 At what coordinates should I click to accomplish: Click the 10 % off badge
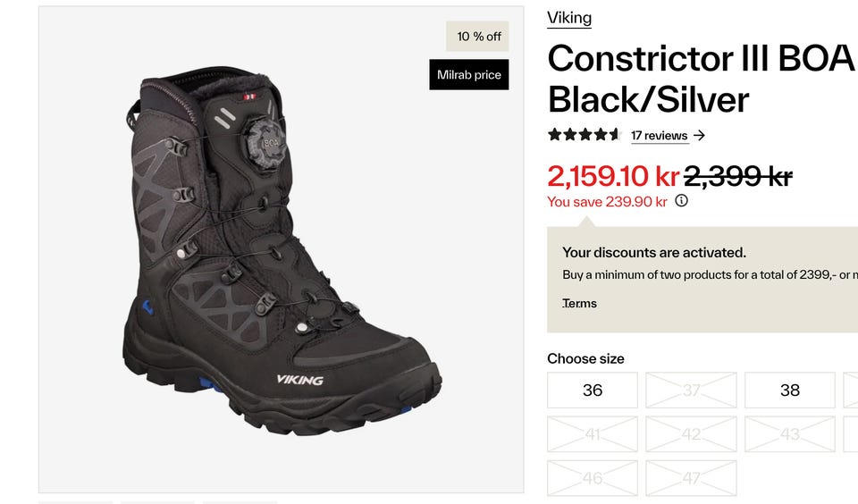click(478, 37)
